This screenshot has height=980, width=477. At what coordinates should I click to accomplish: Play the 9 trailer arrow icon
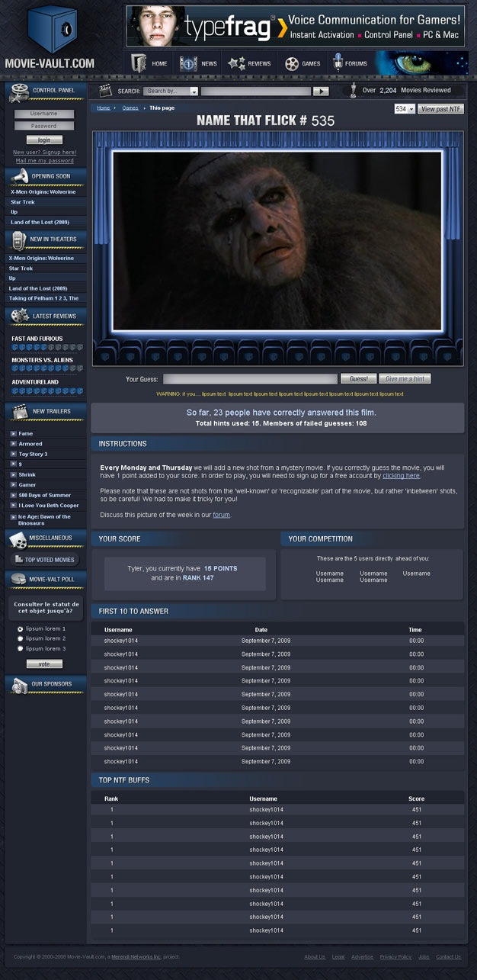13,464
